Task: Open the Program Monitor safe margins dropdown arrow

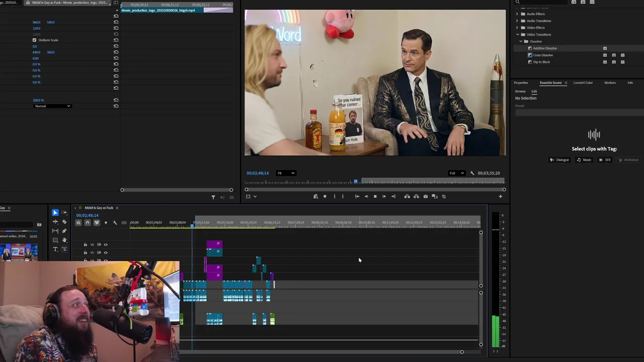Action: tap(255, 197)
